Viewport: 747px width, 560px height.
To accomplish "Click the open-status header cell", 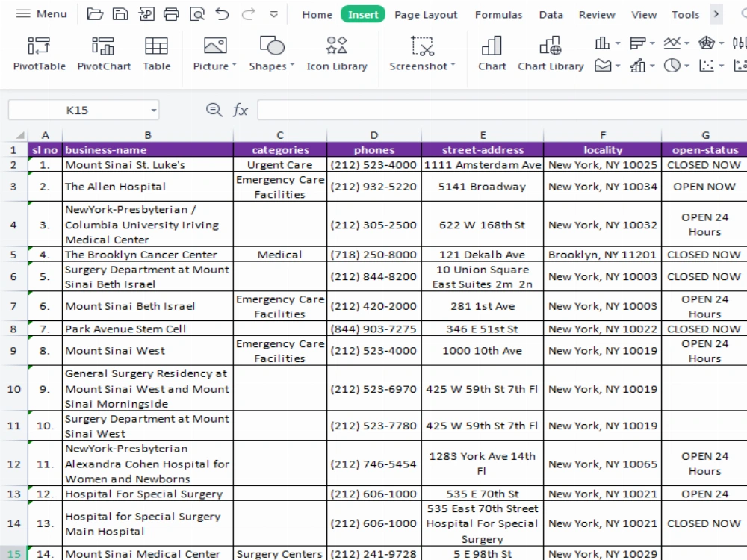I will 704,149.
